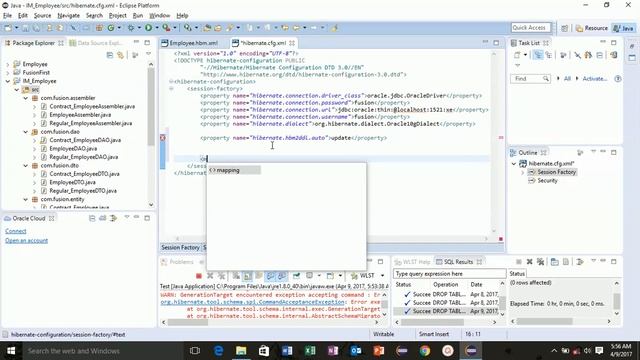Click the Open Type toolbar icon

(207, 28)
